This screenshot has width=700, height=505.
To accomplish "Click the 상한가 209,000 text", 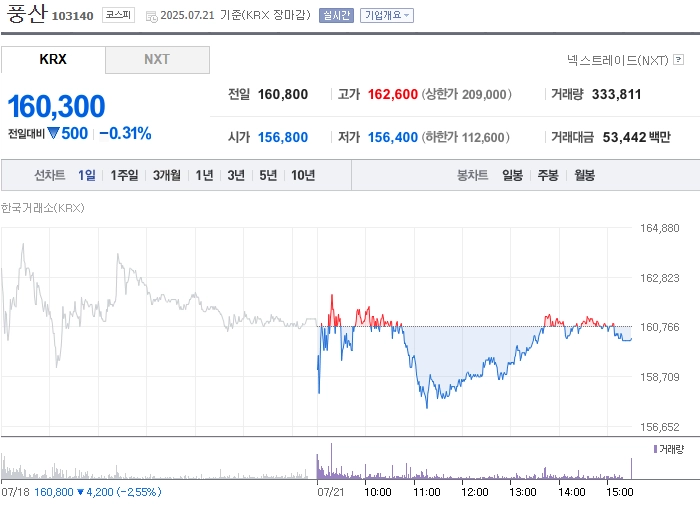I will tap(466, 94).
